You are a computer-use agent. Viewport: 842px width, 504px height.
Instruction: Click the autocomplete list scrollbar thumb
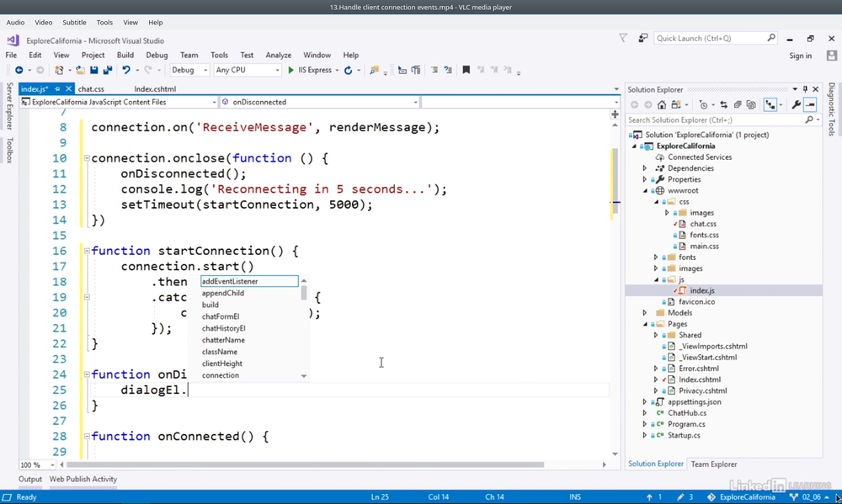pos(304,293)
